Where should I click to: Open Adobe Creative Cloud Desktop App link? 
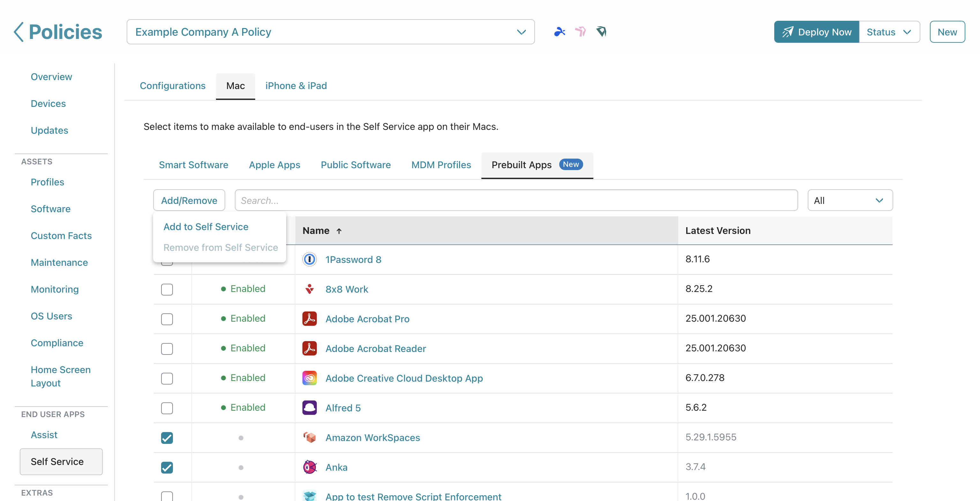click(405, 378)
